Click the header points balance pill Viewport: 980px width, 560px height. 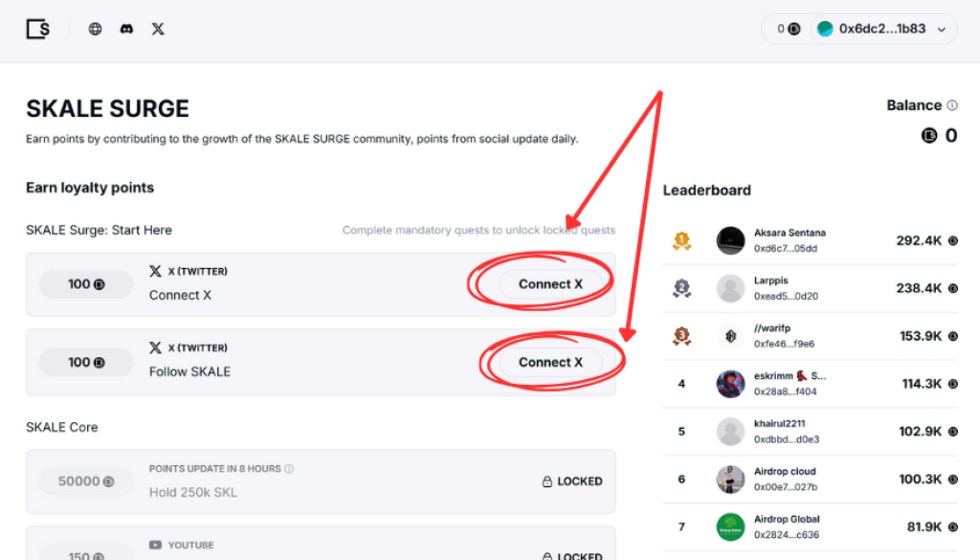tap(788, 29)
